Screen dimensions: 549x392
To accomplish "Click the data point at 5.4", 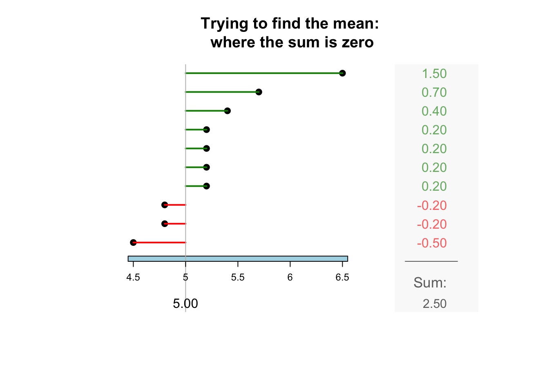I will coord(228,111).
